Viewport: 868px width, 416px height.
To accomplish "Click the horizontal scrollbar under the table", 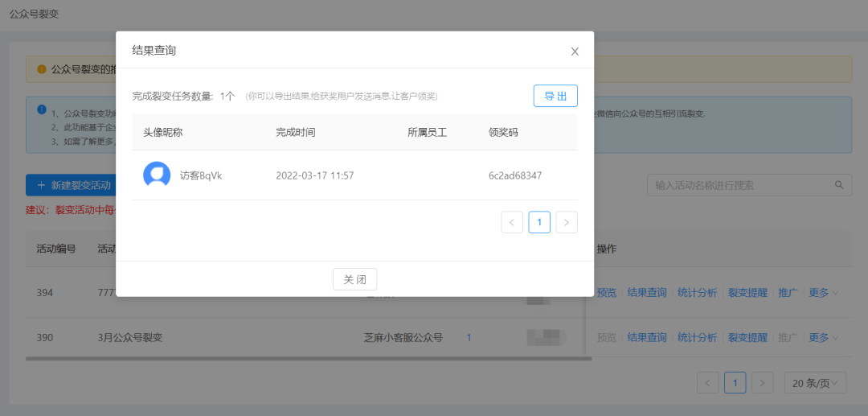I will tap(309, 359).
